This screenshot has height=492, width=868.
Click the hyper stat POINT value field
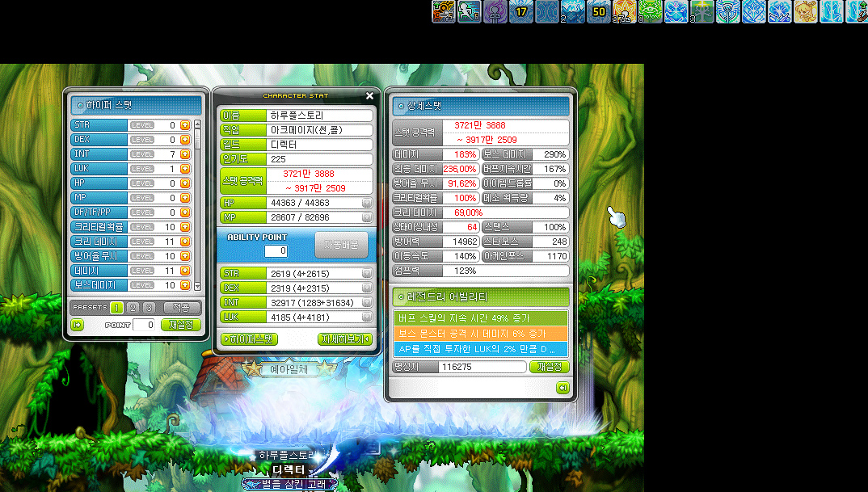[144, 325]
